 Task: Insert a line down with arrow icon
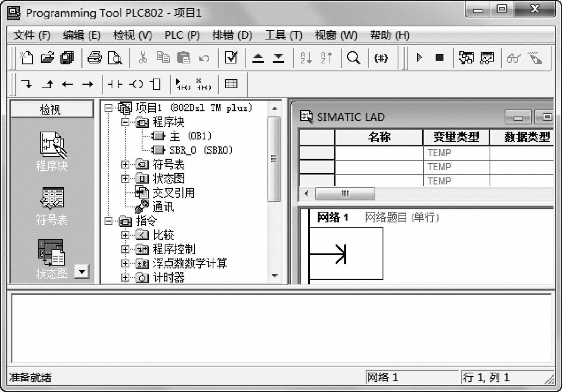coord(27,84)
